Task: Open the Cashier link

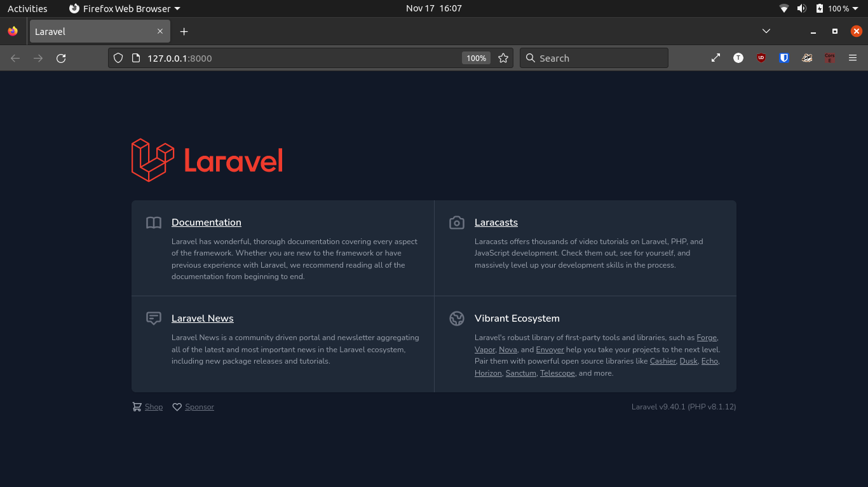Action: [663, 361]
